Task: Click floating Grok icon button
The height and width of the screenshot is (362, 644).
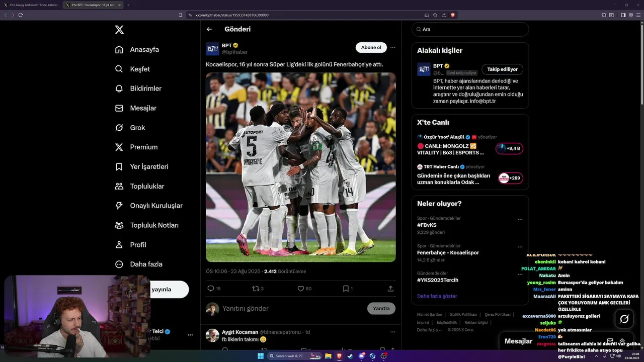Action: click(x=624, y=319)
